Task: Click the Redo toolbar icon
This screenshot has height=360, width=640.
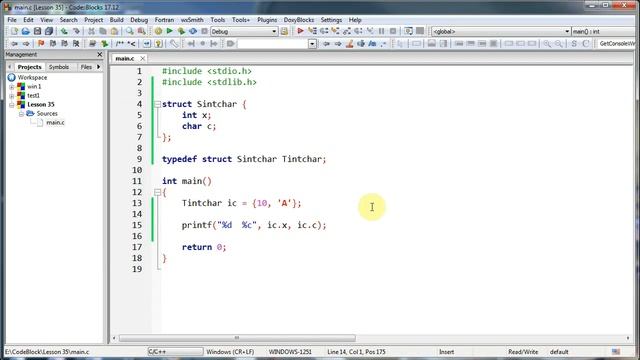Action: click(x=76, y=31)
